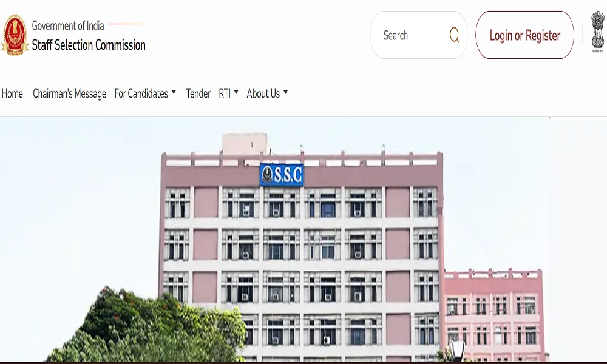Expand the For Candidates dropdown menu
The width and height of the screenshot is (607, 364).
(145, 93)
